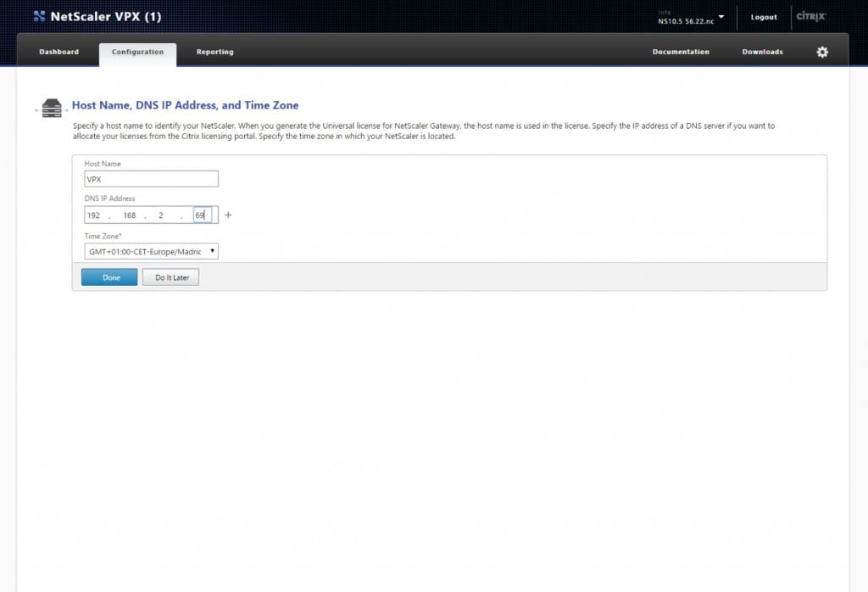Click inside the Host Name field

coord(151,178)
